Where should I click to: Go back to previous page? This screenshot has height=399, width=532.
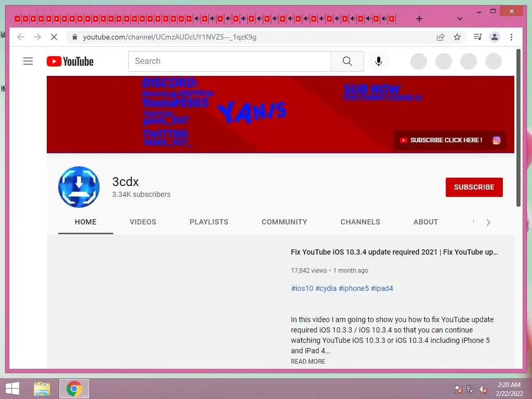tap(21, 37)
